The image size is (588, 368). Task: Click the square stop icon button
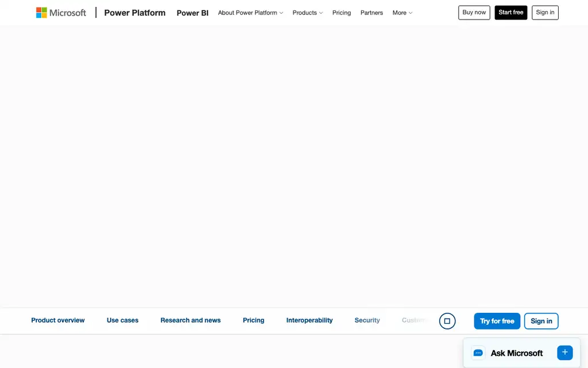pos(447,321)
